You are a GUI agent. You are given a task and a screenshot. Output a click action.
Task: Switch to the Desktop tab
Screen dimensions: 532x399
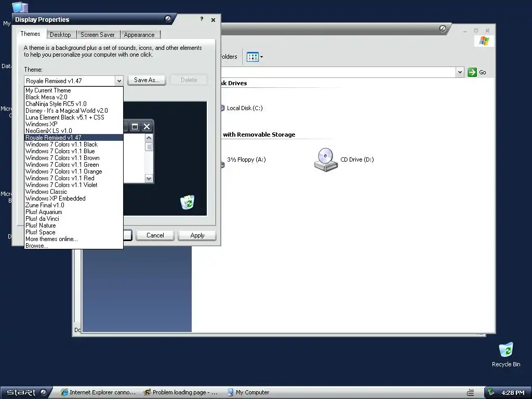point(60,35)
